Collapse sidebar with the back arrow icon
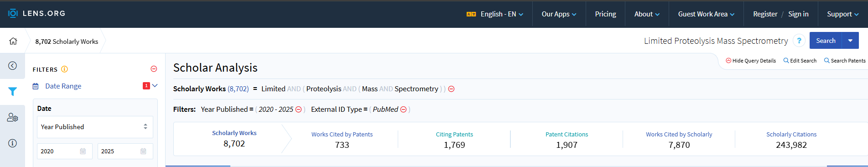The width and height of the screenshot is (868, 167). 12,66
